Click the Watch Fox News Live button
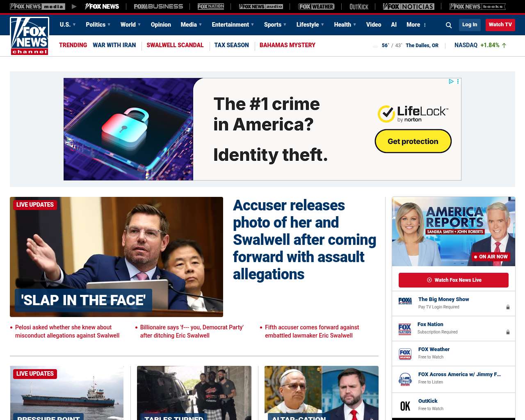 point(454,280)
